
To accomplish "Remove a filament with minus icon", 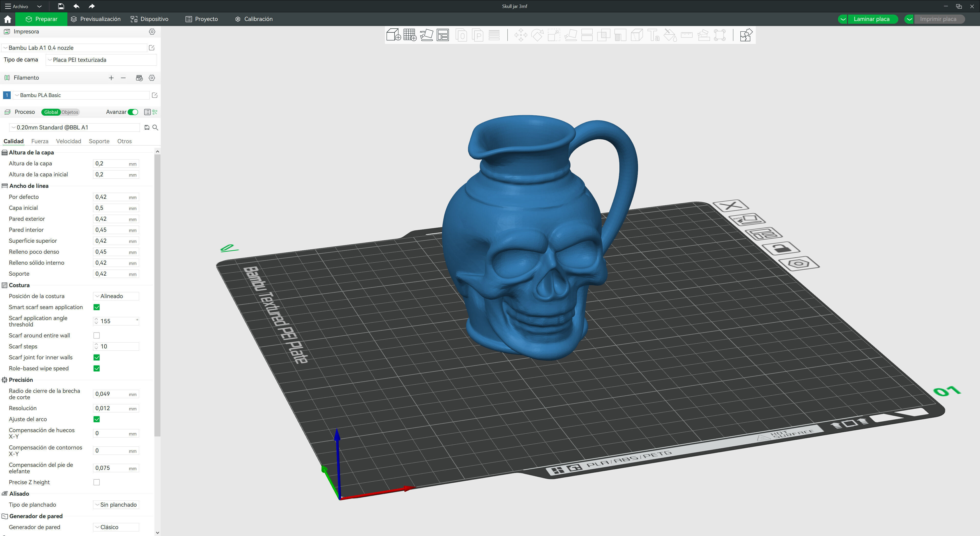I will tap(123, 78).
